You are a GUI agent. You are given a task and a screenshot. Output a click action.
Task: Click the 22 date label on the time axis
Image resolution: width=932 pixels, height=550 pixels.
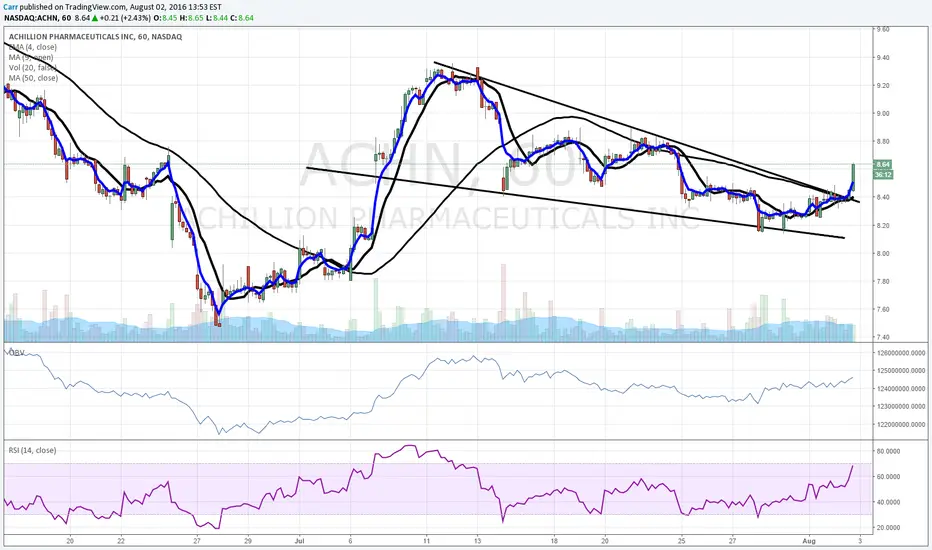click(x=121, y=541)
